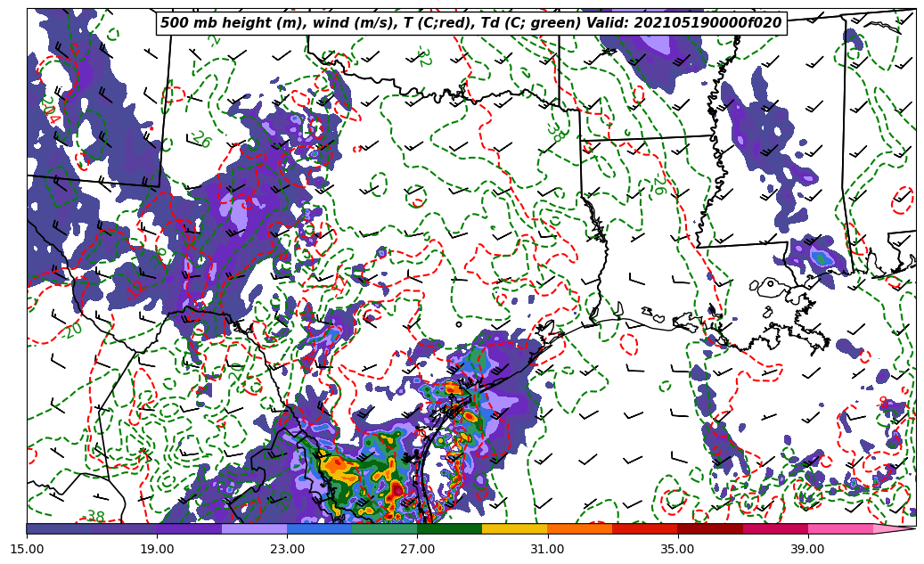Click the dark green colorbar segment after 27.00

(x=449, y=528)
